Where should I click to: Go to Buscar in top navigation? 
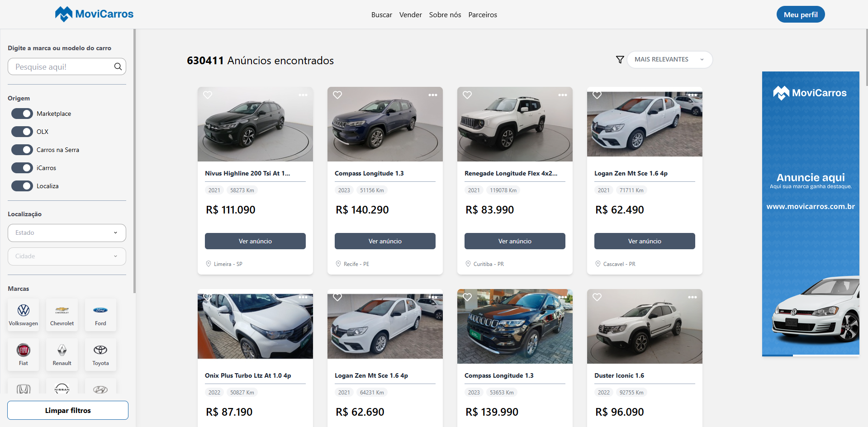click(x=382, y=15)
